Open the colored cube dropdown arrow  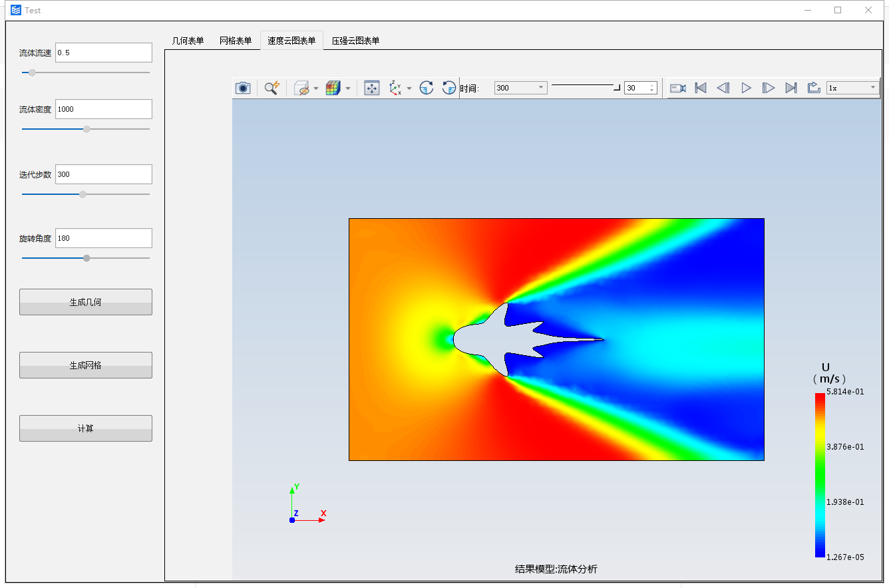pyautogui.click(x=348, y=88)
